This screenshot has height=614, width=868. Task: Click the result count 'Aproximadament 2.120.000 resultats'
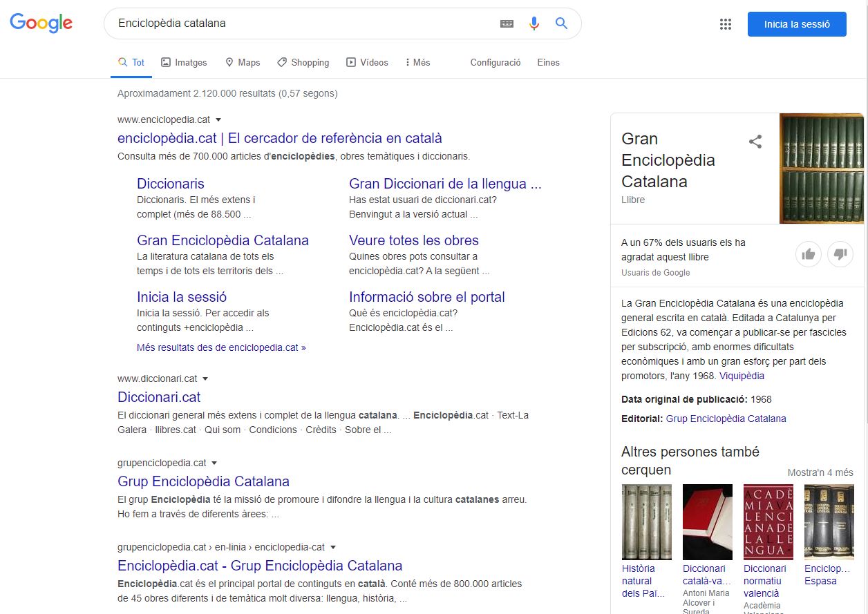click(x=227, y=93)
